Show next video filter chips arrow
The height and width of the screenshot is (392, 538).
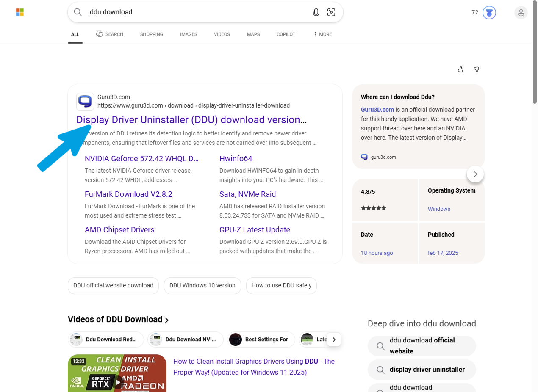point(334,340)
